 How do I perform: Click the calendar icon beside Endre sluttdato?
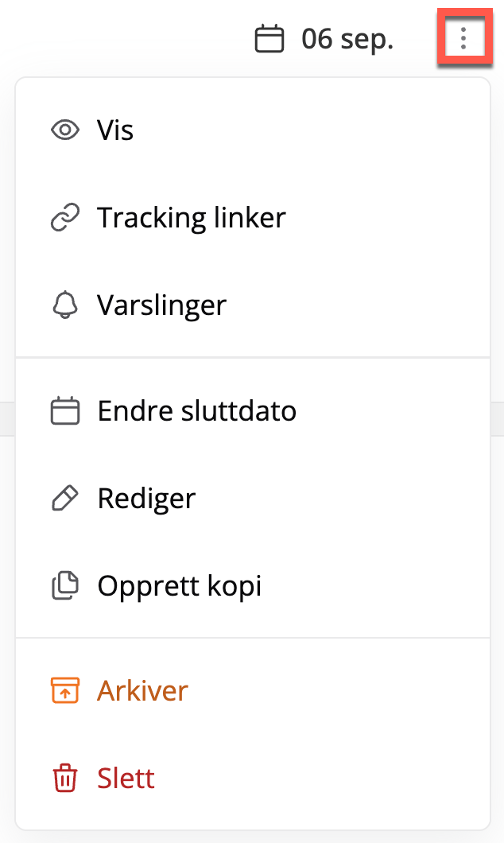(x=65, y=411)
